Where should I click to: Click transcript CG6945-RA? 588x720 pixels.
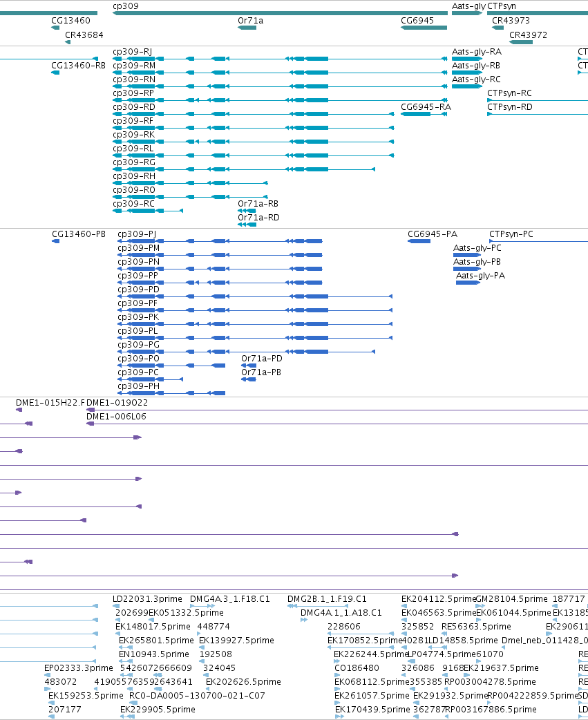tap(426, 106)
